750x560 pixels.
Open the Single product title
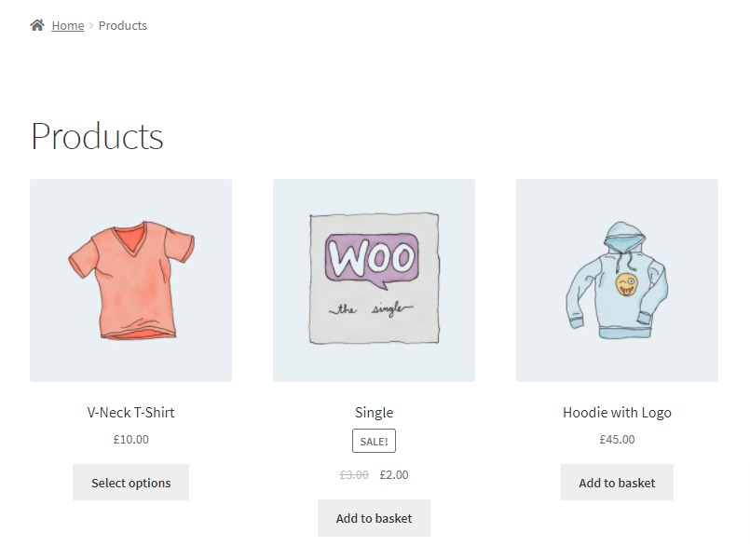[374, 412]
